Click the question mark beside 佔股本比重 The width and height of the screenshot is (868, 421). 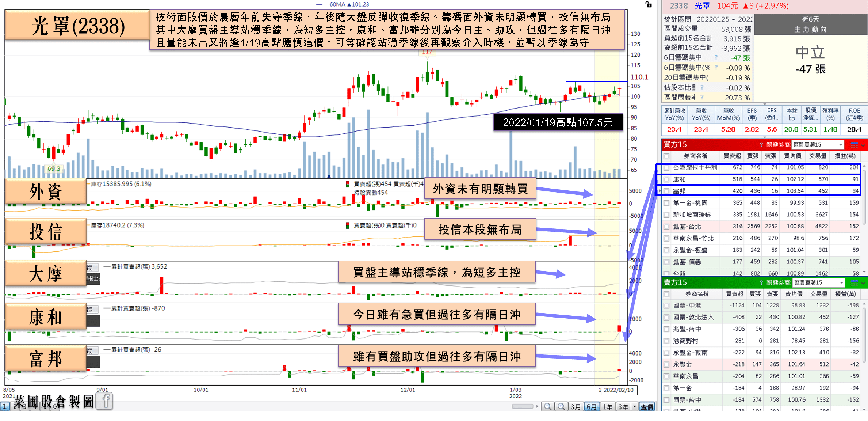(702, 87)
